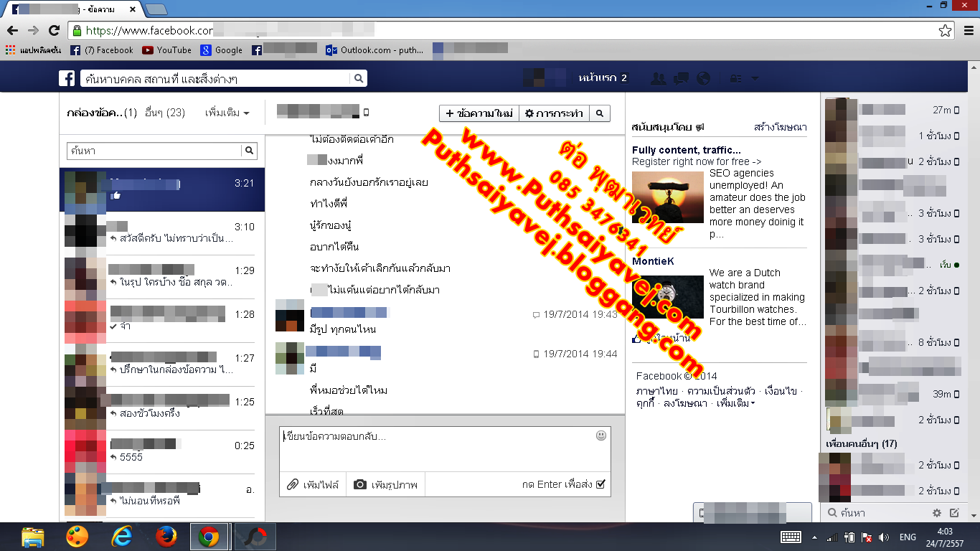The image size is (980, 551).
Task: Open conversation 'ไม่นอนที่หรอพี่'
Action: pyautogui.click(x=162, y=496)
